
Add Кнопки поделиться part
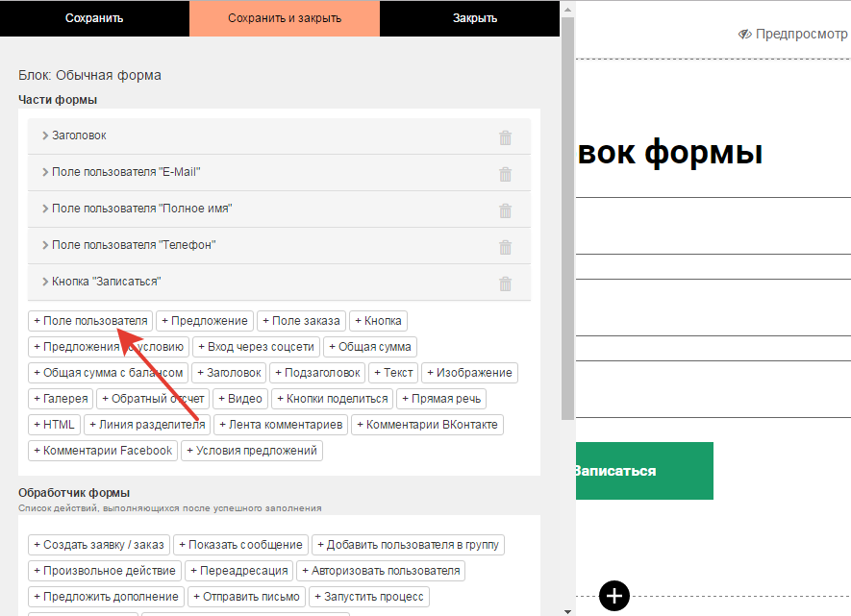(x=332, y=399)
